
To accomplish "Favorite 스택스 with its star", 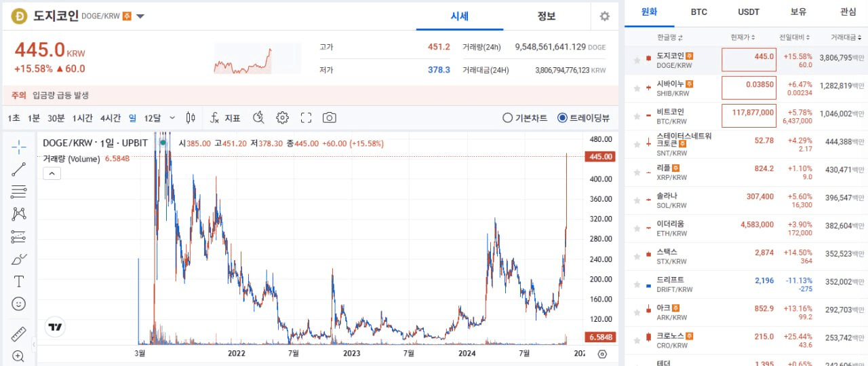I will click(x=637, y=256).
